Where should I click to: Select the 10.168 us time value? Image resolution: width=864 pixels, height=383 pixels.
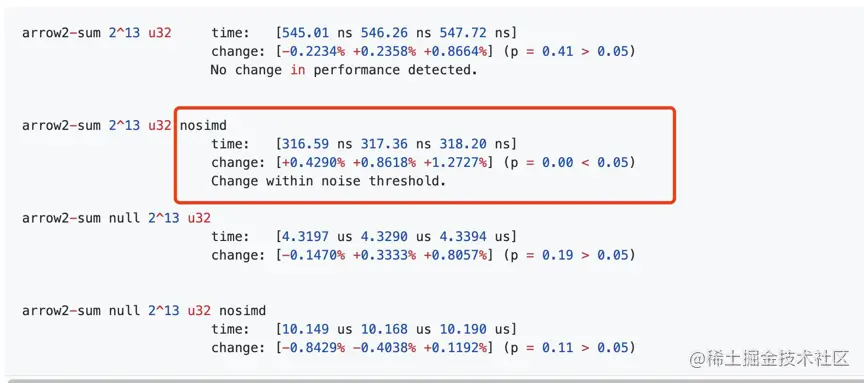click(388, 329)
